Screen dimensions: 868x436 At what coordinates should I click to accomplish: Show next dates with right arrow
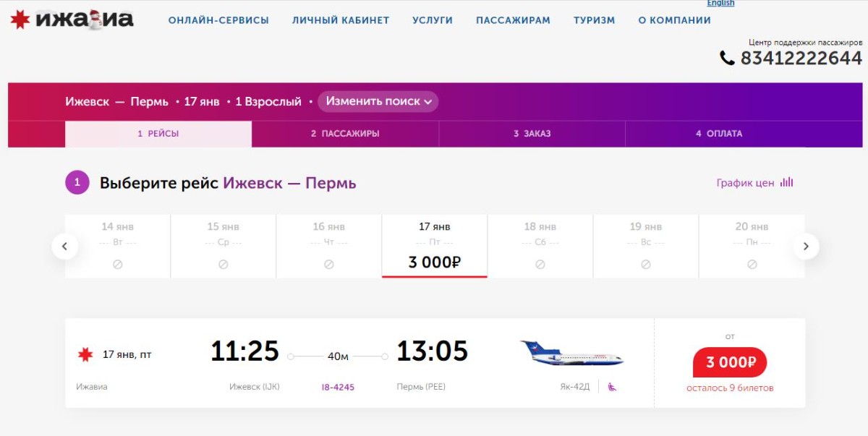coord(806,247)
